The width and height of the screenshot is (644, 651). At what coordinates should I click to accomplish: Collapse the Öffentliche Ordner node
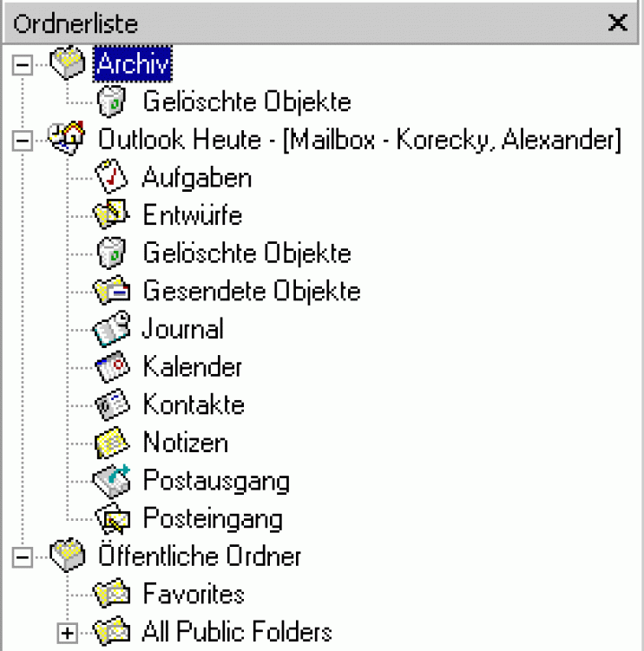[24, 556]
